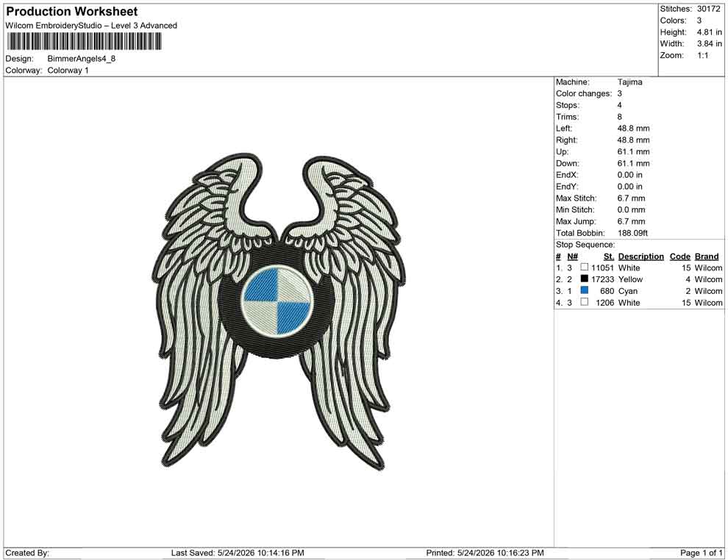Viewport: 728px width, 560px height.
Task: Click the 'St.' column header
Action: [609, 256]
